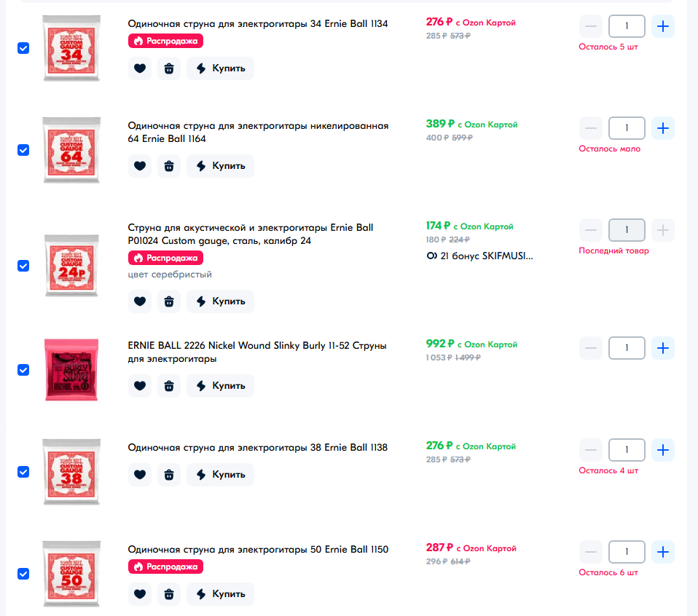
Task: Edit quantity field for Ernie Ball 1150
Action: click(x=627, y=552)
